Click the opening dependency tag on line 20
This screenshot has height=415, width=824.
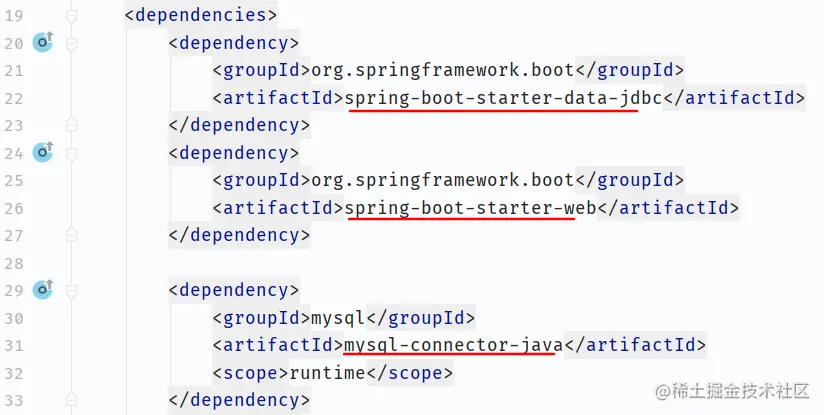tap(234, 43)
